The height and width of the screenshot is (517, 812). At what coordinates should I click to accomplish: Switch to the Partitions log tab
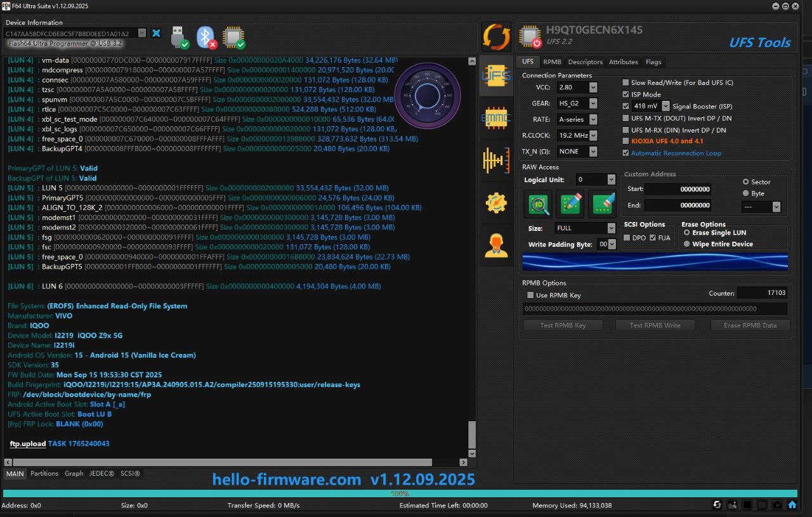pos(44,473)
